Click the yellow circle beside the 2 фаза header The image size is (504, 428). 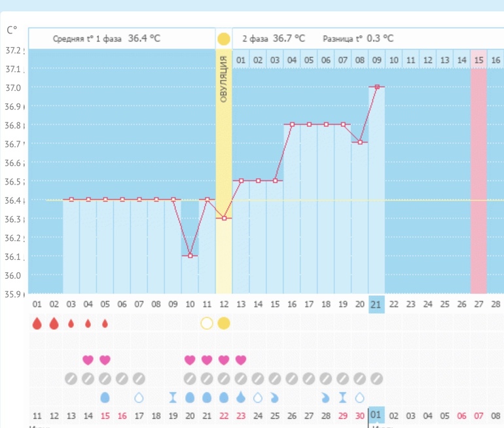click(224, 39)
